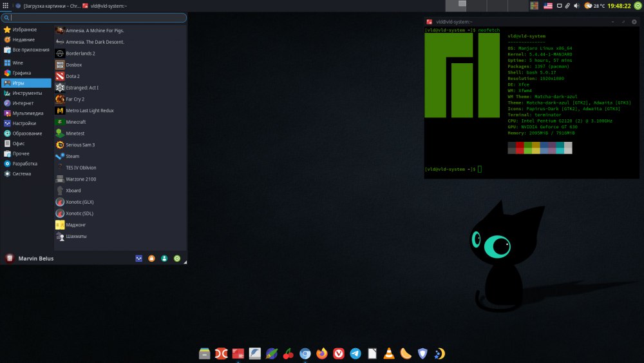
Task: Open Firefox from the dock
Action: point(322,353)
